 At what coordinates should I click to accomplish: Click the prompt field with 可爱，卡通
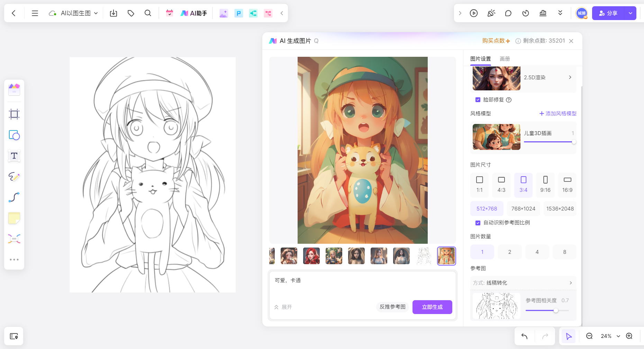[363, 286]
